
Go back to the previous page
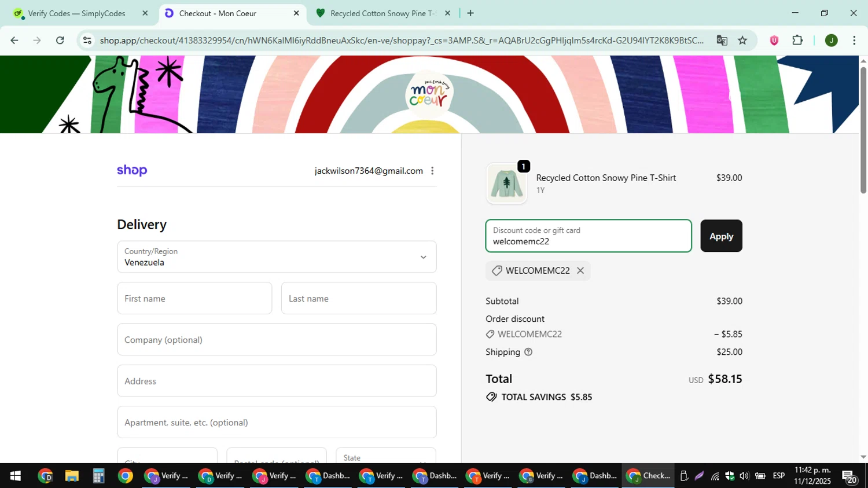(x=14, y=40)
